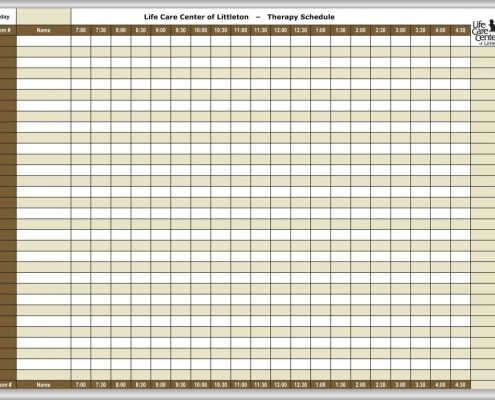This screenshot has height=400, width=495.
Task: Select first-row cell under 7:00 column
Action: coord(81,41)
